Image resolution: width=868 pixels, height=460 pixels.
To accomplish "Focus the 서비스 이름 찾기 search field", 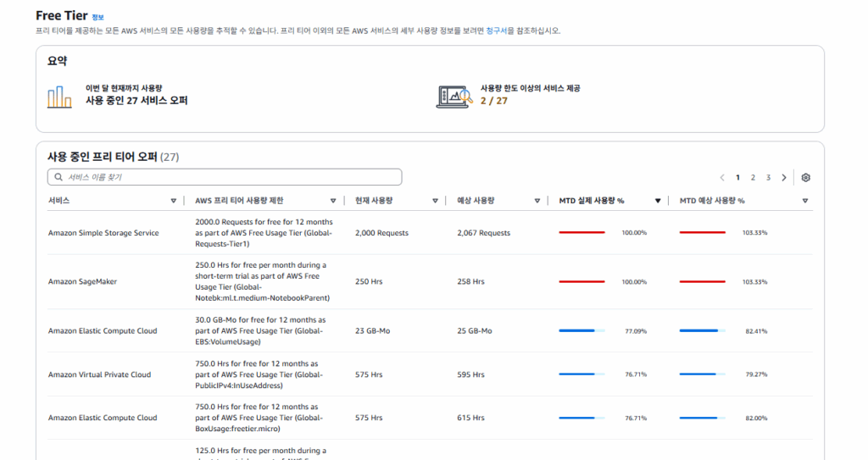I will click(x=229, y=177).
